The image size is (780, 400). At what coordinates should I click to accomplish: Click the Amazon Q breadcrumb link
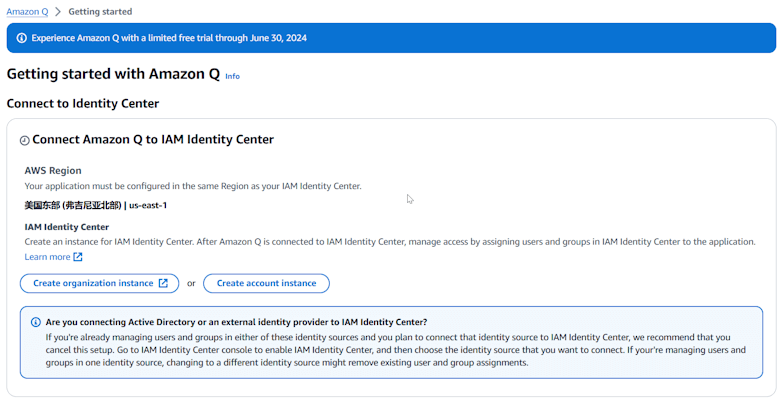click(27, 12)
